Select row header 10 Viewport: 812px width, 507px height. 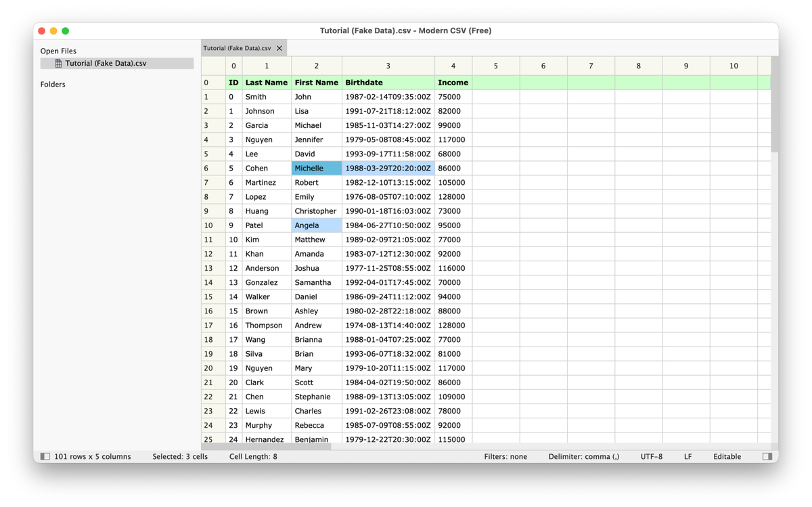tap(213, 225)
